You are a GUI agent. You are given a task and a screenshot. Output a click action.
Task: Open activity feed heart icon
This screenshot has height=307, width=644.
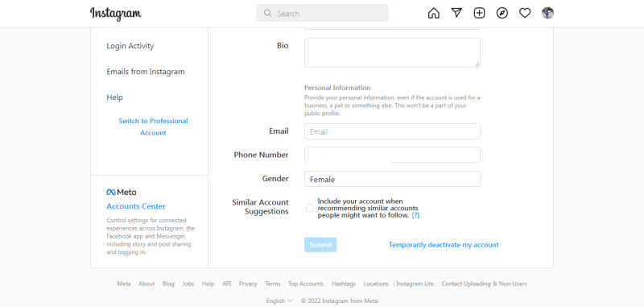(525, 13)
